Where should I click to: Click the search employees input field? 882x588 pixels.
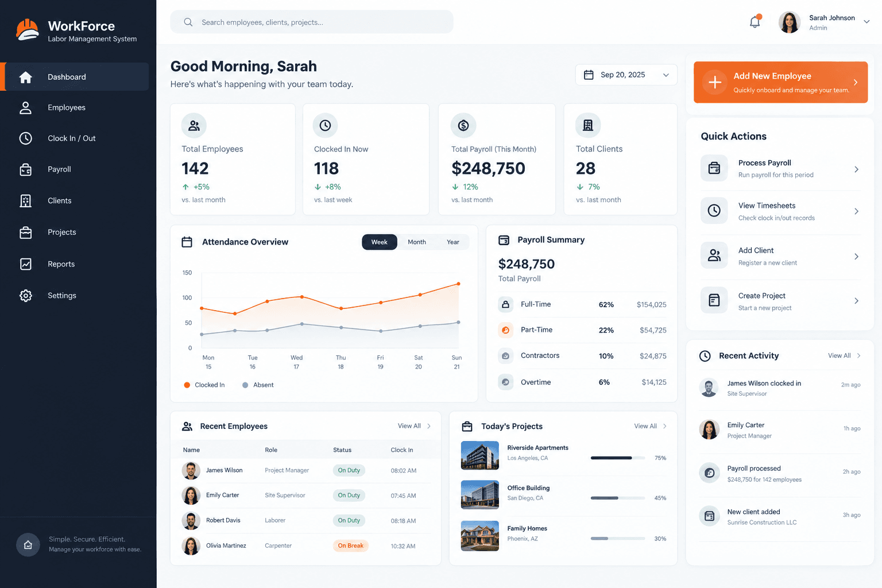(312, 22)
